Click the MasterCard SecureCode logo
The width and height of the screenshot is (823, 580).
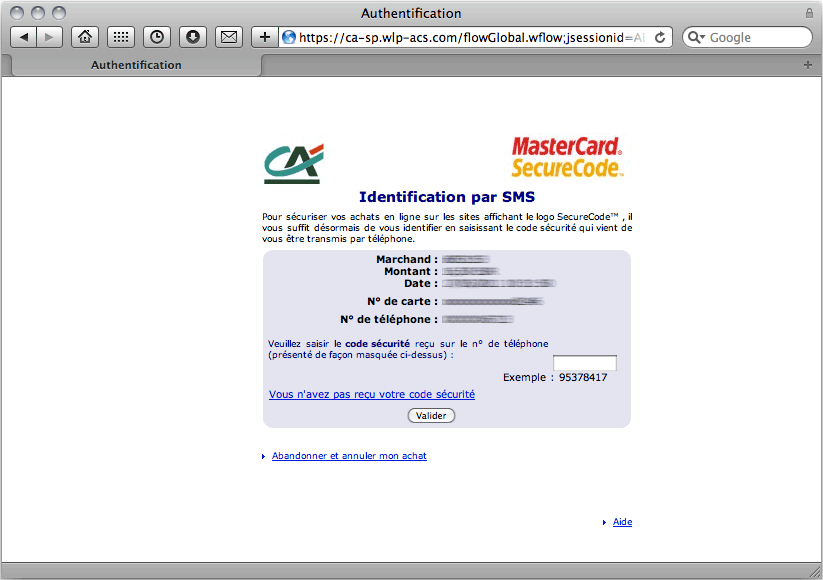[567, 157]
